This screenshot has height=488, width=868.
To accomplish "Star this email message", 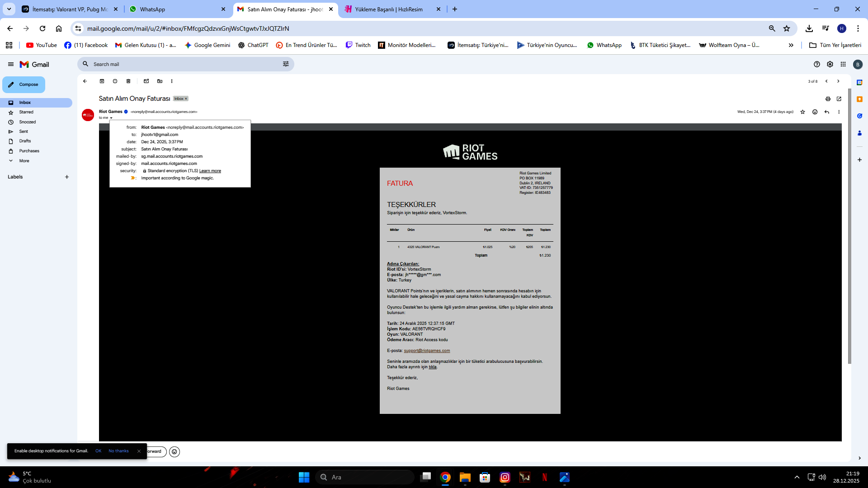I will [803, 112].
